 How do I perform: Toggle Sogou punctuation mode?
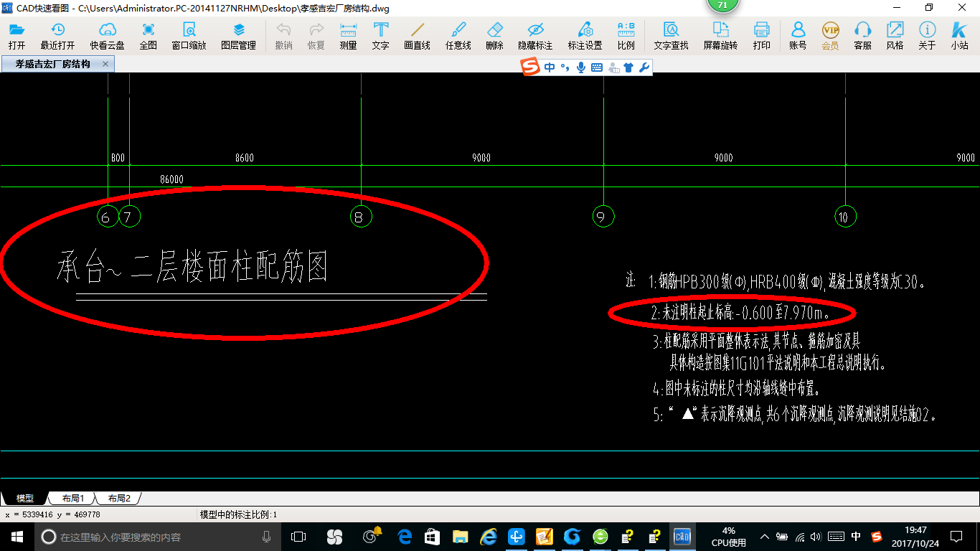[565, 67]
